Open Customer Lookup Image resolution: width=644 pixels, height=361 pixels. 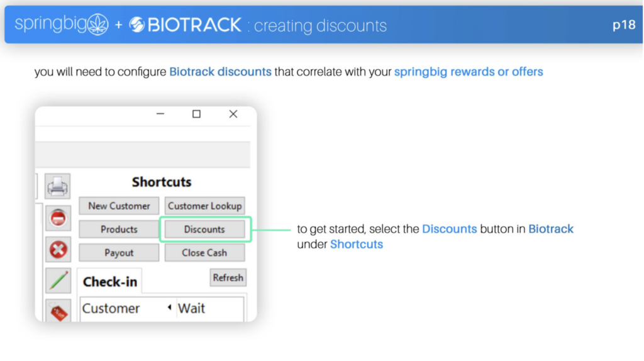pyautogui.click(x=204, y=206)
